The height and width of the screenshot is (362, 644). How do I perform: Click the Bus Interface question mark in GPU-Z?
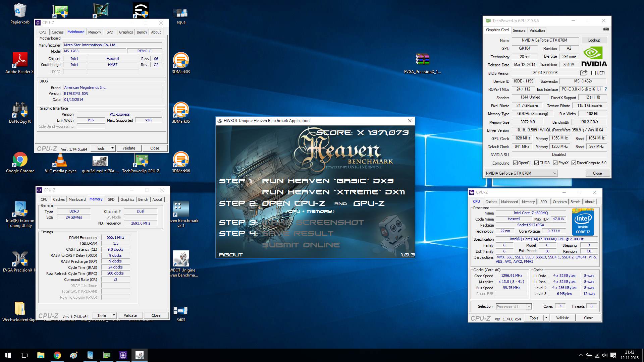click(x=606, y=89)
